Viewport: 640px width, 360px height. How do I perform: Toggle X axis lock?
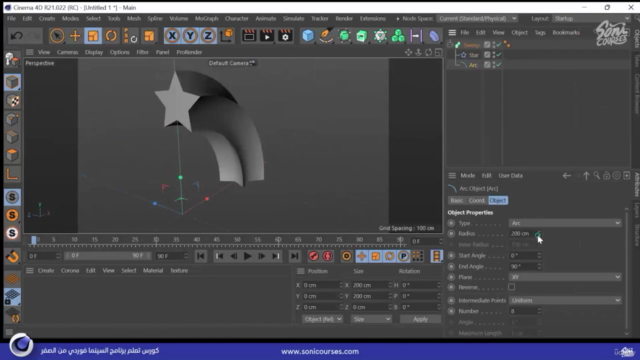172,36
